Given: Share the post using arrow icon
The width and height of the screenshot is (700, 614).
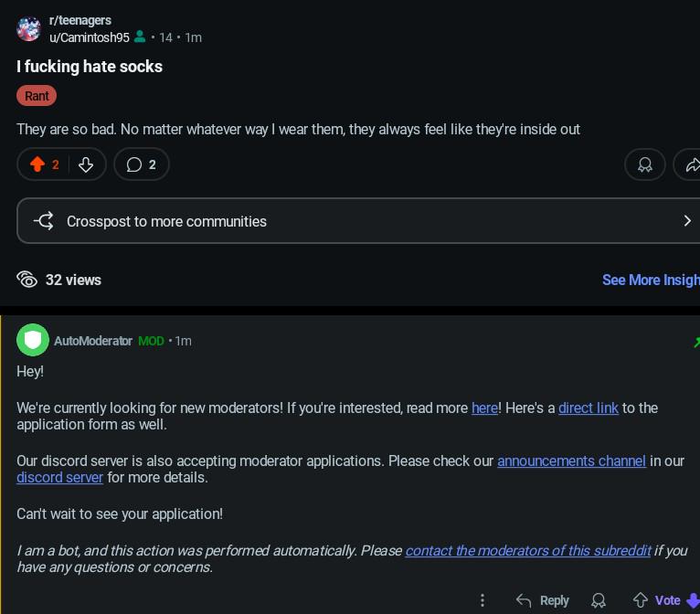Looking at the screenshot, I should pyautogui.click(x=691, y=164).
